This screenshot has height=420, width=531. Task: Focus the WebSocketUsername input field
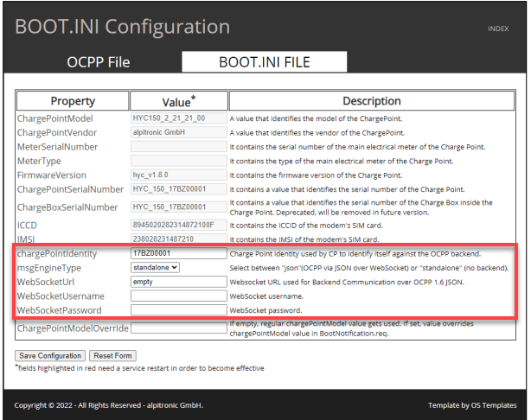point(179,296)
